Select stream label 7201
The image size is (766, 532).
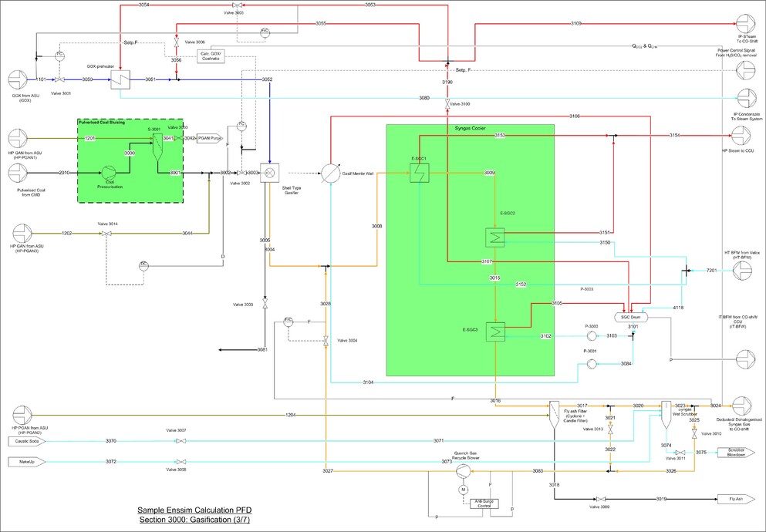pos(712,271)
